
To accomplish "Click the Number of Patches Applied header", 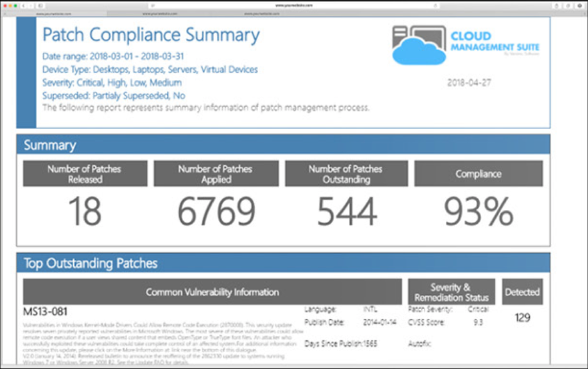I will point(216,174).
